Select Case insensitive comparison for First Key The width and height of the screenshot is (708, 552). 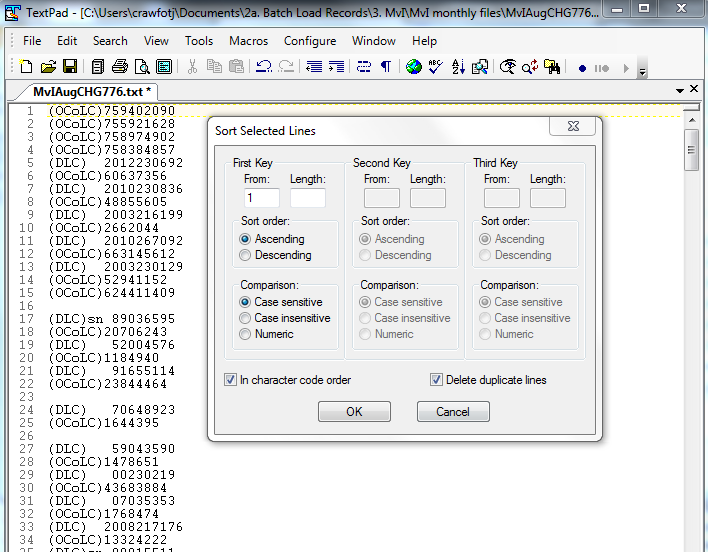pos(246,318)
